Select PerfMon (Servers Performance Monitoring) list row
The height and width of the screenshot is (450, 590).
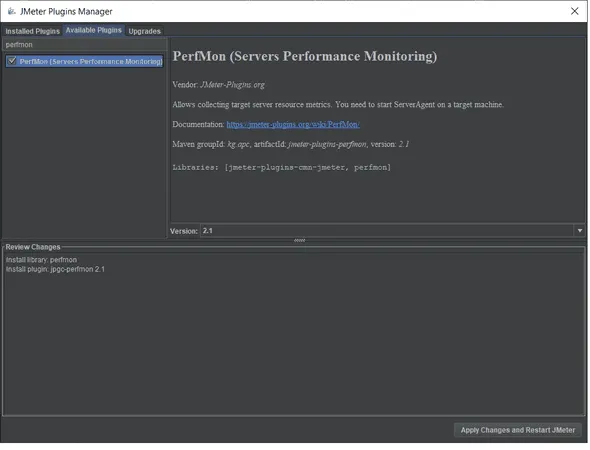[84, 61]
